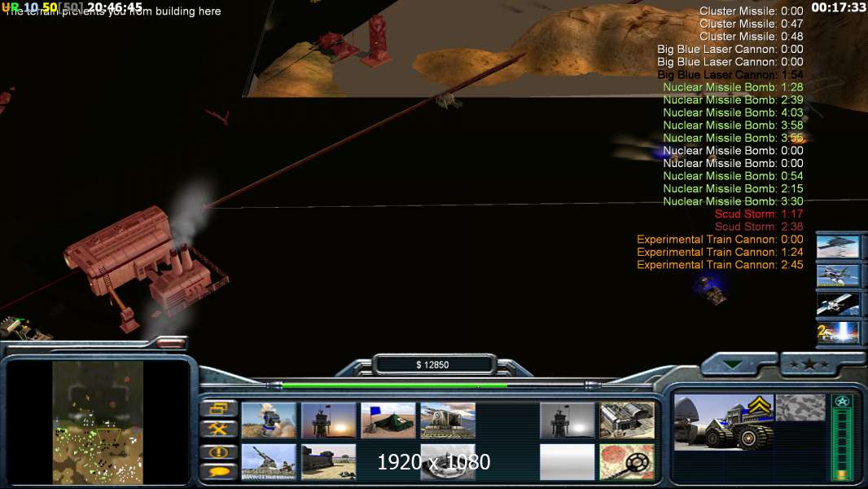Build the missile defense turret firing a rocket

(269, 421)
